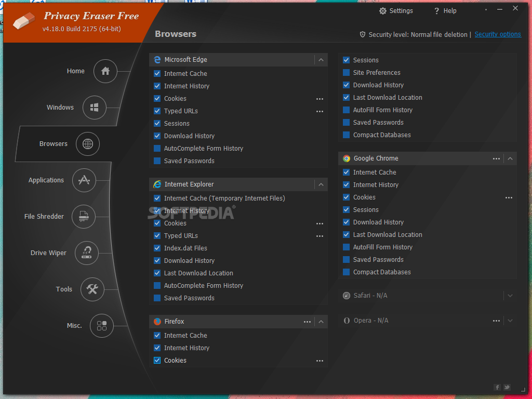
Task: Open the Drive Wiper section label
Action: tap(48, 253)
